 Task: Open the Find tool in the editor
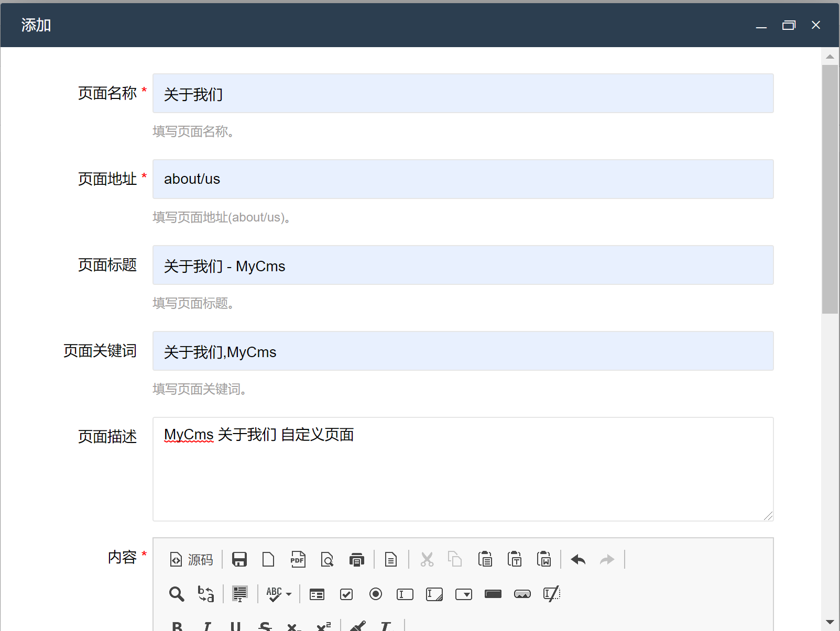point(176,594)
